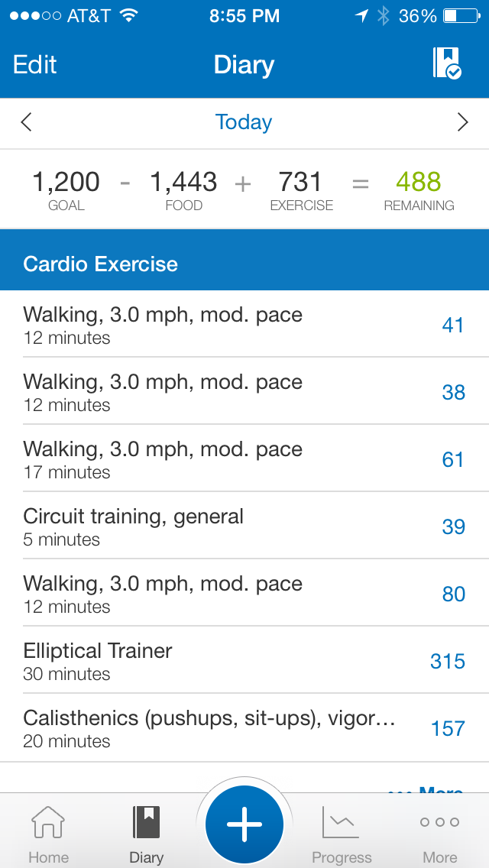Viewport: 489px width, 868px height.
Task: Go to previous day with left chevron
Action: pyautogui.click(x=27, y=122)
